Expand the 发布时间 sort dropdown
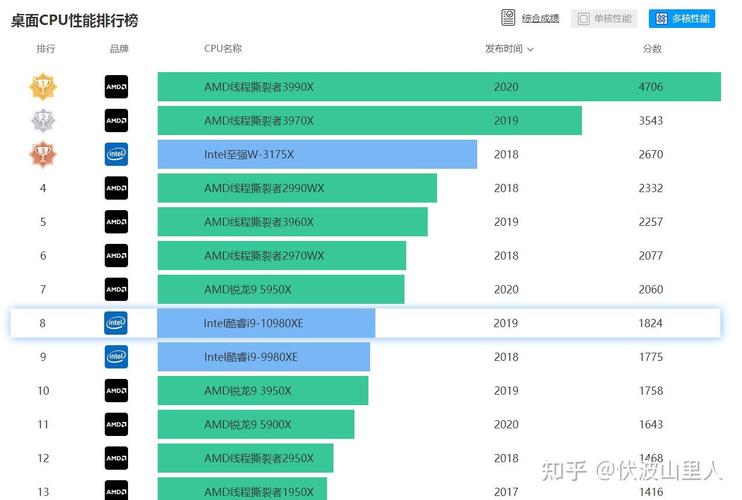 509,48
